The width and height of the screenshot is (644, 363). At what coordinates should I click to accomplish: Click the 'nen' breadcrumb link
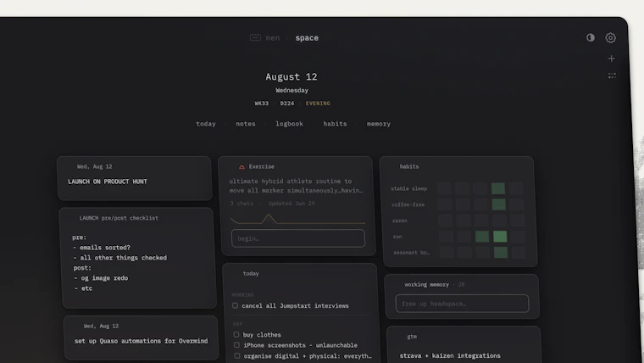pos(273,38)
